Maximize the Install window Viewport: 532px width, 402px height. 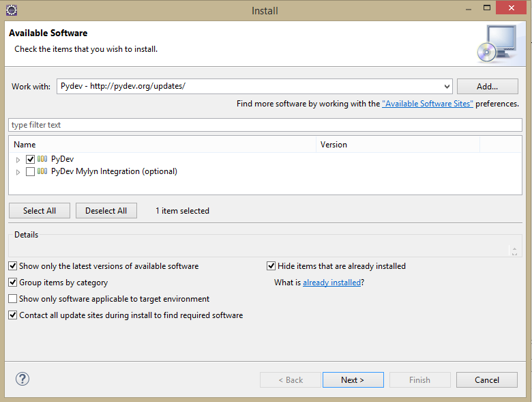point(487,8)
